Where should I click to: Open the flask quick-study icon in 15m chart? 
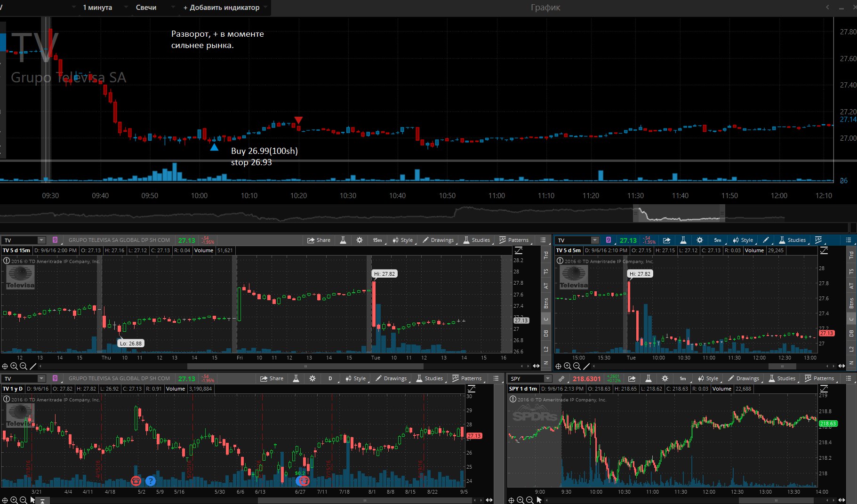(343, 240)
